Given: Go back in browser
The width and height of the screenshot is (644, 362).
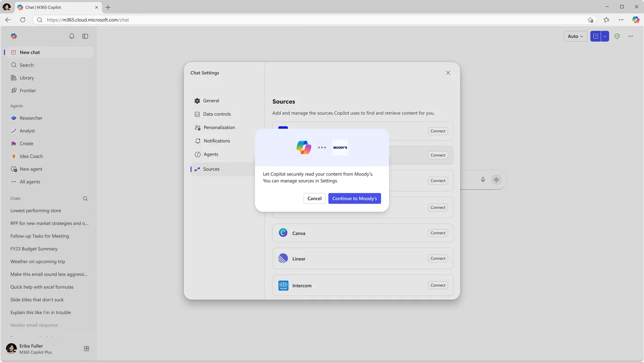Looking at the screenshot, I should (x=8, y=20).
